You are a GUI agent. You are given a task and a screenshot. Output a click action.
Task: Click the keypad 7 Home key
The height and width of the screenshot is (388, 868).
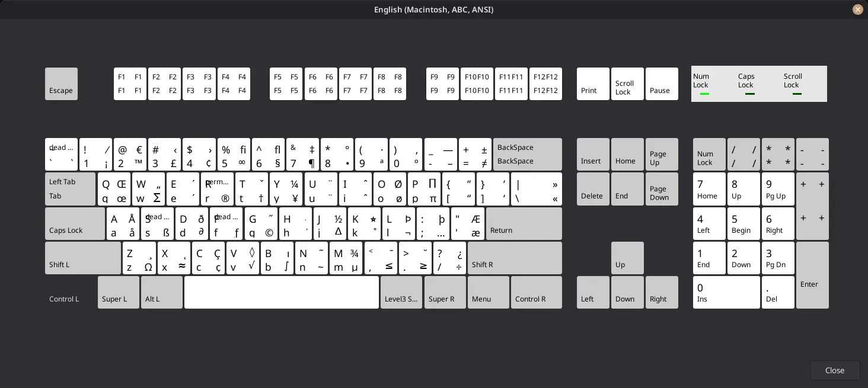pyautogui.click(x=709, y=189)
